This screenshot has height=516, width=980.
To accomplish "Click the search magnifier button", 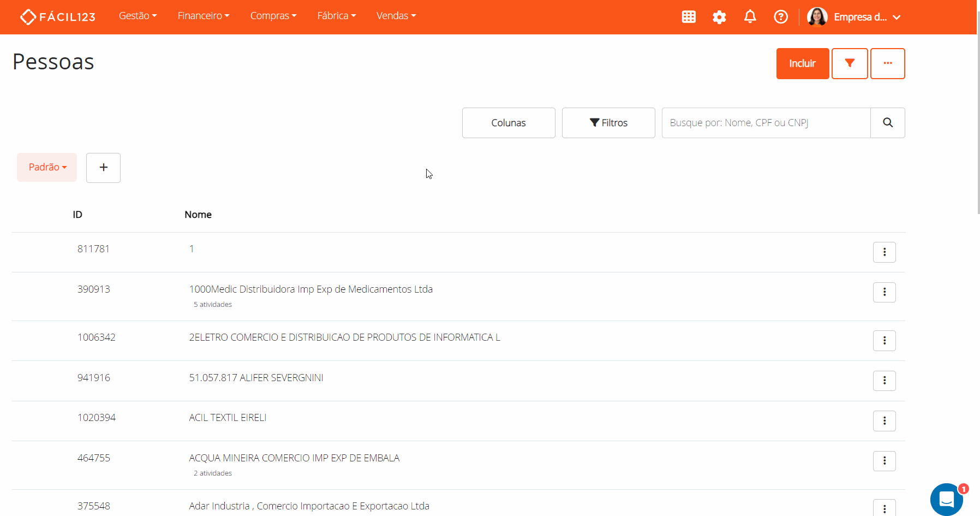I will pos(888,123).
